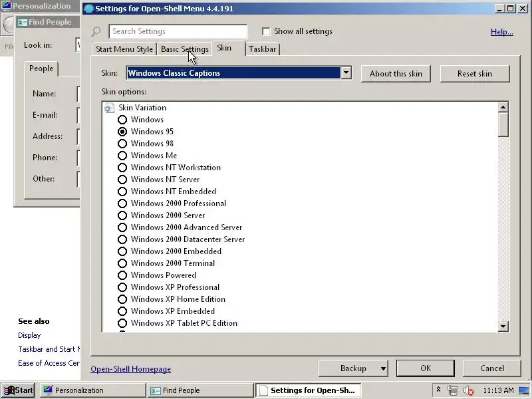Pick Windows 2000 Professional
The width and height of the screenshot is (532, 399).
point(122,203)
